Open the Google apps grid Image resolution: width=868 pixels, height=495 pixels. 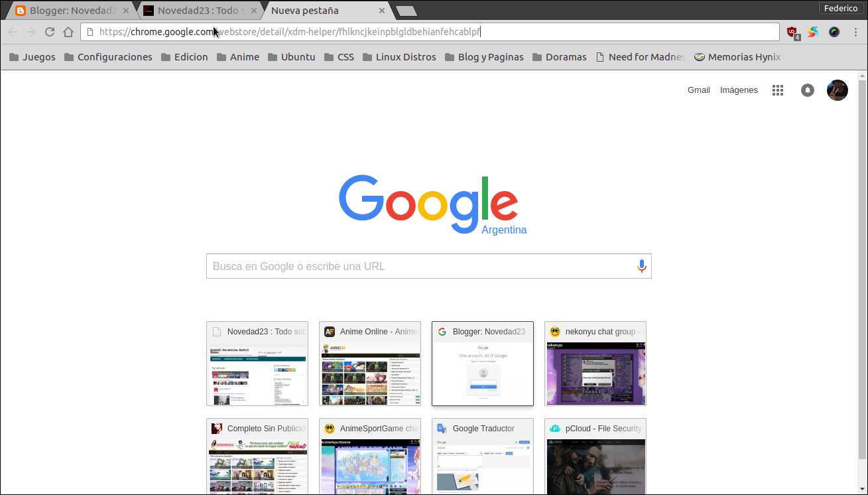[x=778, y=90]
